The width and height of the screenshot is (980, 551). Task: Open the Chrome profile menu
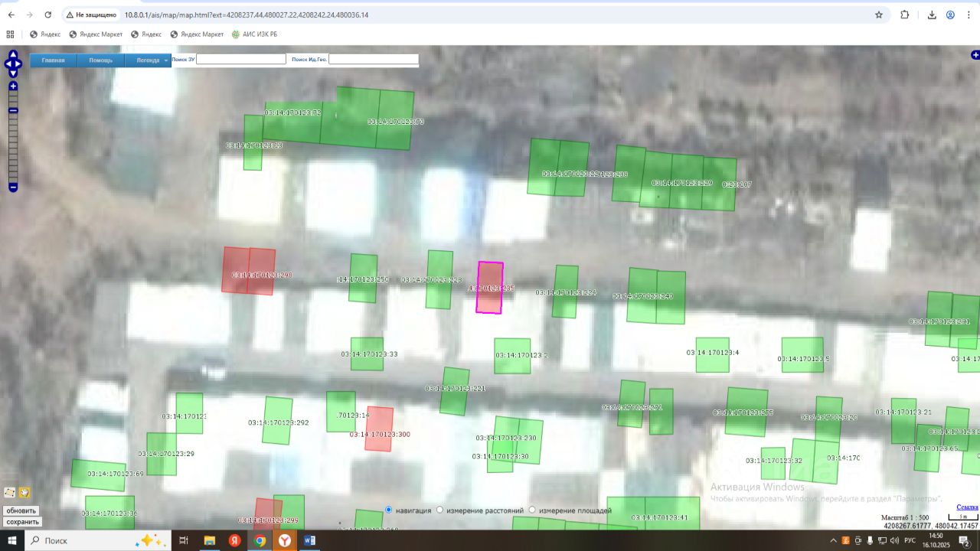[x=950, y=15]
